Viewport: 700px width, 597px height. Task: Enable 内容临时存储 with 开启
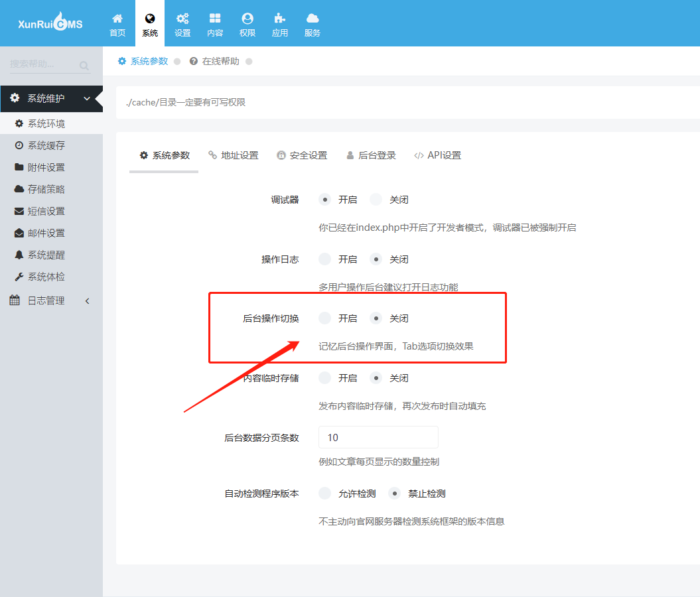[325, 378]
